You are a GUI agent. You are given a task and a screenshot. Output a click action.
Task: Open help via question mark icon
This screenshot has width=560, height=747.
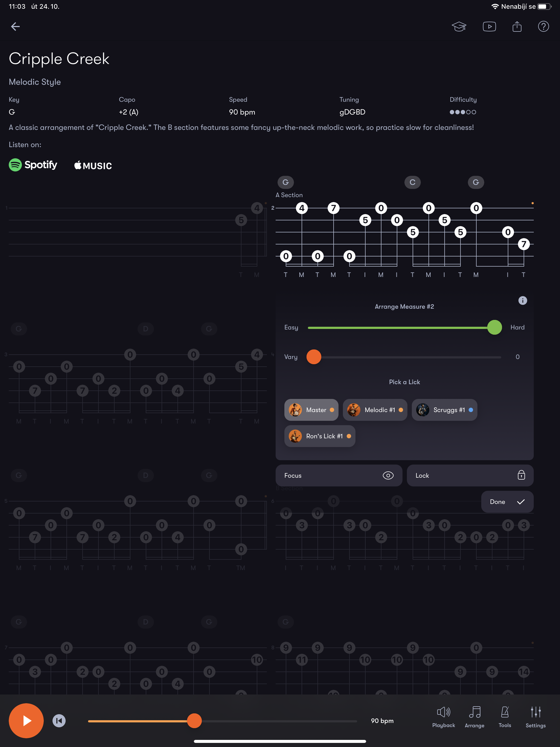[543, 26]
